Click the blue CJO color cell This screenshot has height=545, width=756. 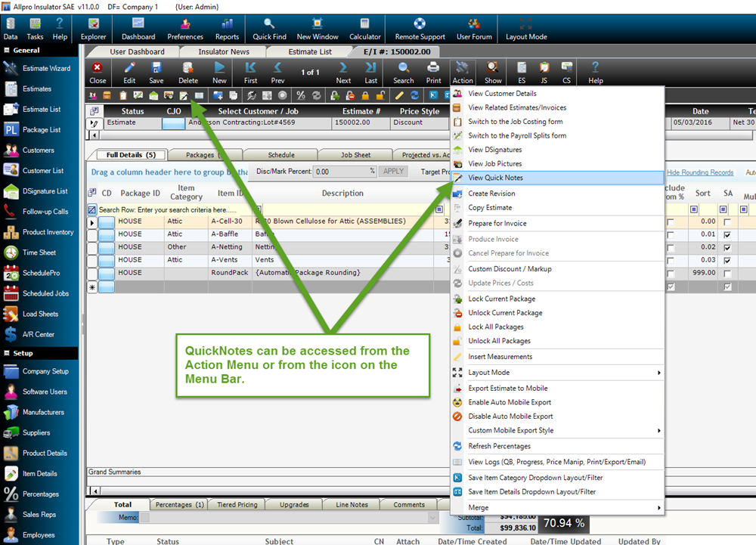(x=174, y=123)
